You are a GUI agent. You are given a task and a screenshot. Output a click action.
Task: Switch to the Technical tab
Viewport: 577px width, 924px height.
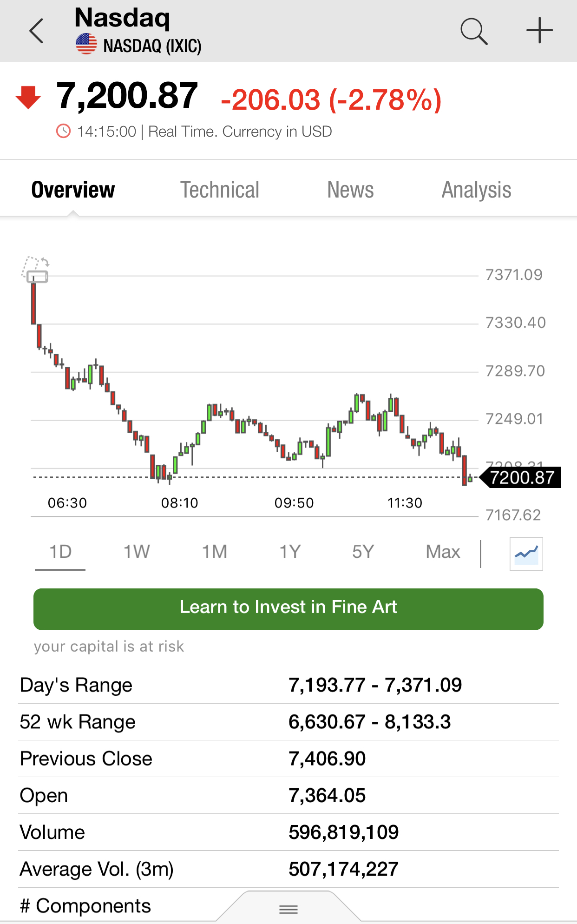(x=220, y=190)
